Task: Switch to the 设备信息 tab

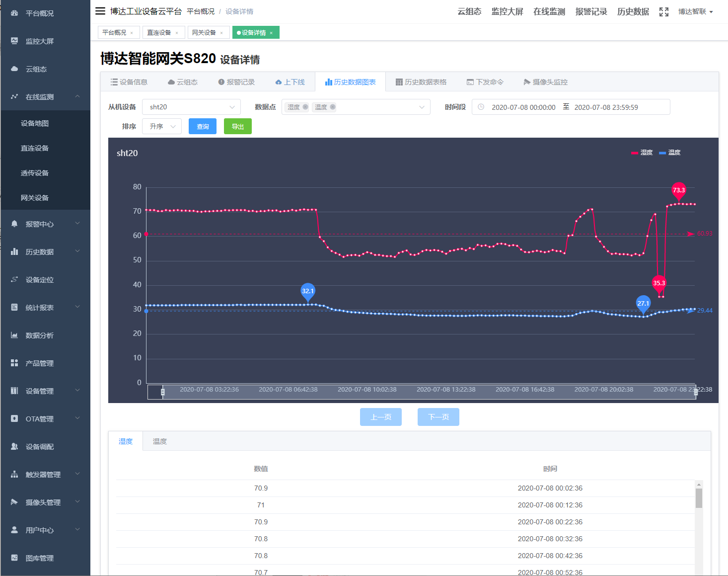Action: [129, 82]
